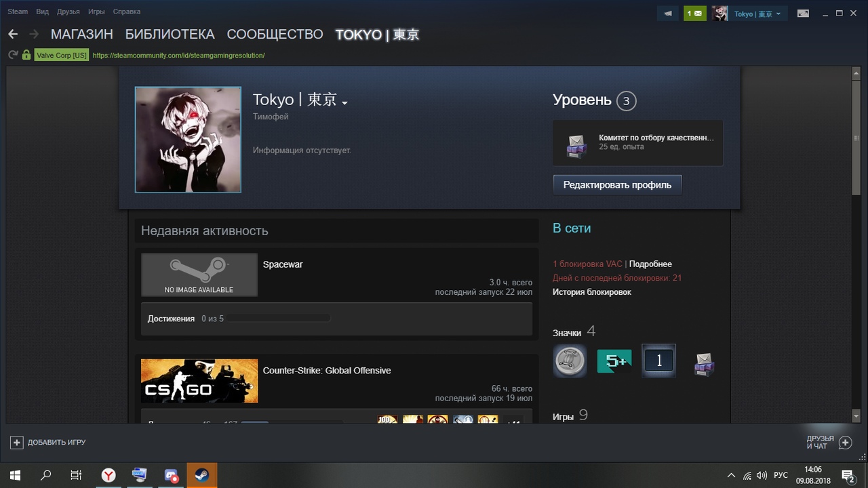Open the Вид menu
The height and width of the screenshot is (488, 868).
click(42, 12)
